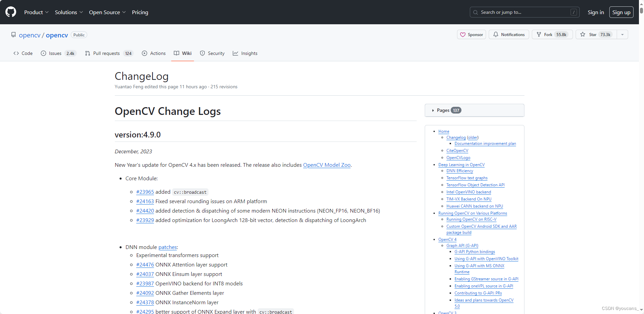Open G-API Python bindings link
This screenshot has width=644, height=314.
475,252
